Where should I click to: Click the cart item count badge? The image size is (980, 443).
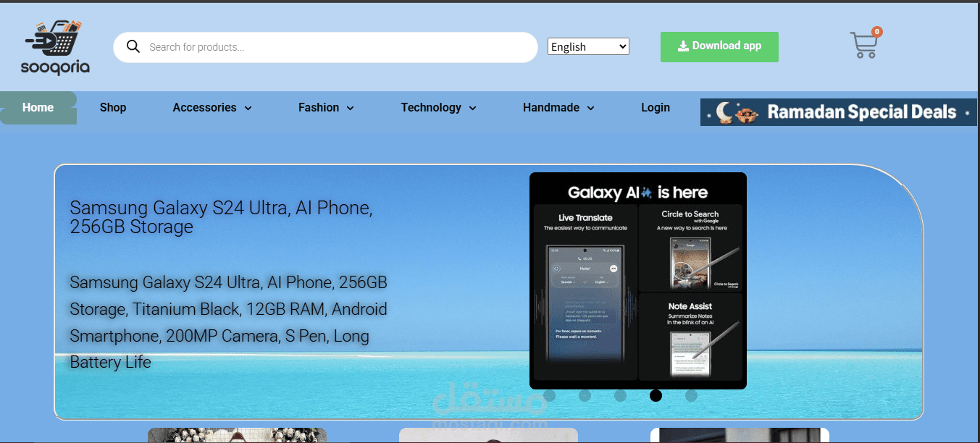tap(877, 31)
